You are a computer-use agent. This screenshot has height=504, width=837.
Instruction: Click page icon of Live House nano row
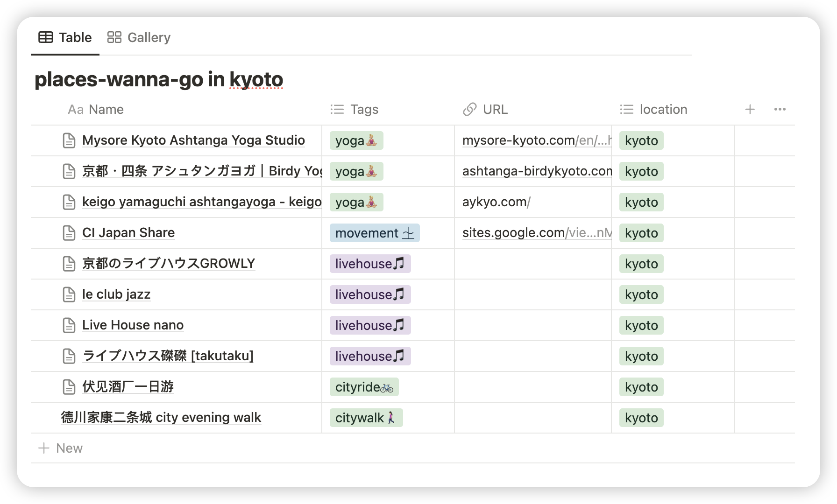pos(69,325)
